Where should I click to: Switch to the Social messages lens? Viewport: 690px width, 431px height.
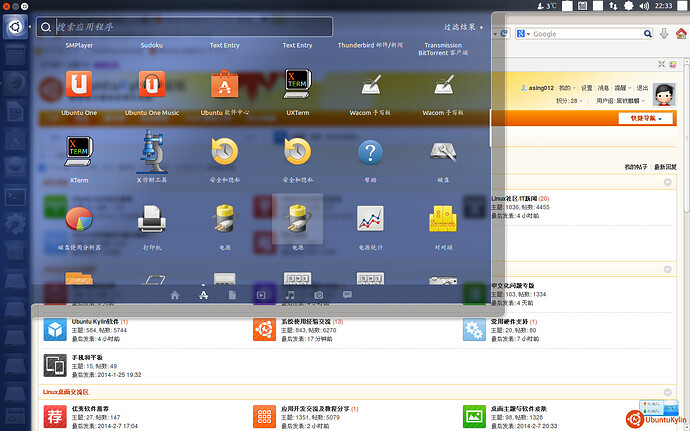click(347, 295)
